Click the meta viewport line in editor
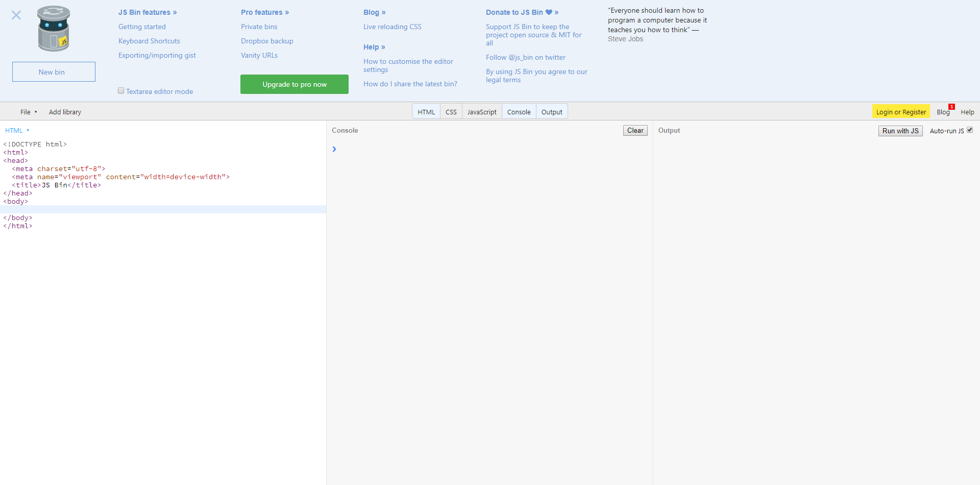The width and height of the screenshot is (980, 485). (x=121, y=177)
